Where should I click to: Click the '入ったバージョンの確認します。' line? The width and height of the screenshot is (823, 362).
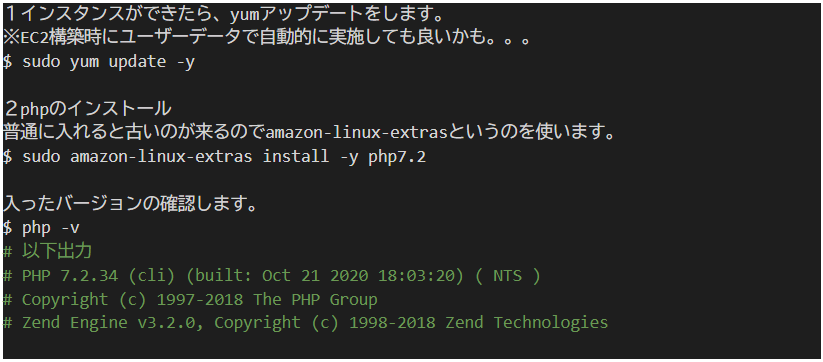[131, 204]
